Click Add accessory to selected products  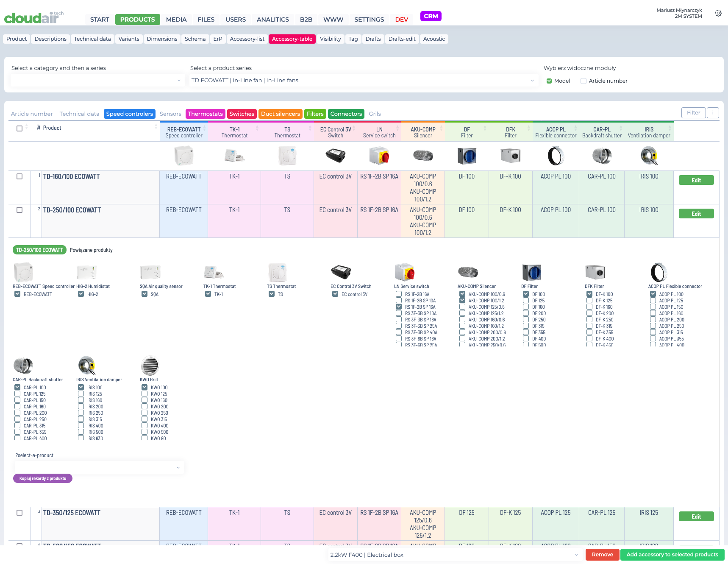pyautogui.click(x=672, y=555)
